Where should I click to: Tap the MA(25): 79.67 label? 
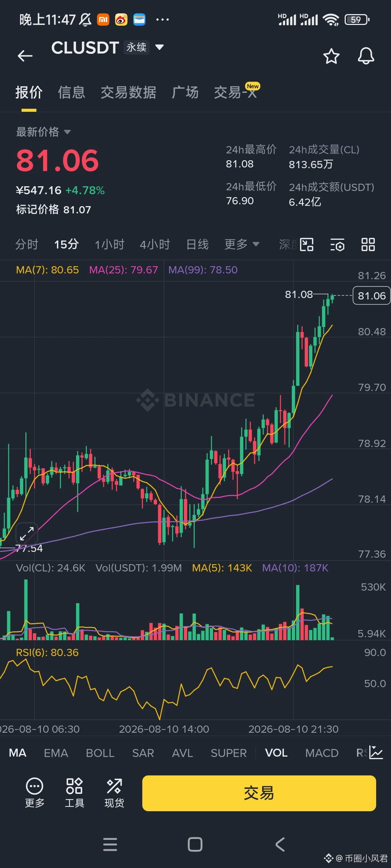123,270
